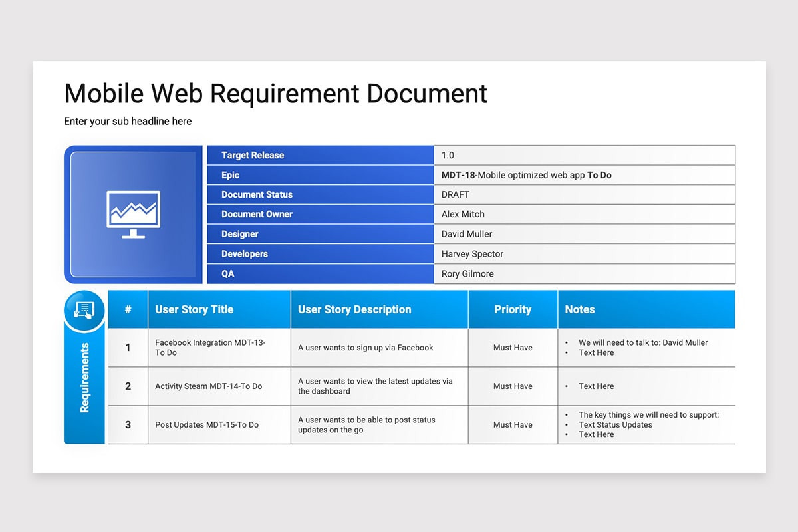798x532 pixels.
Task: Click the Document Owner label cell
Action: (x=321, y=214)
